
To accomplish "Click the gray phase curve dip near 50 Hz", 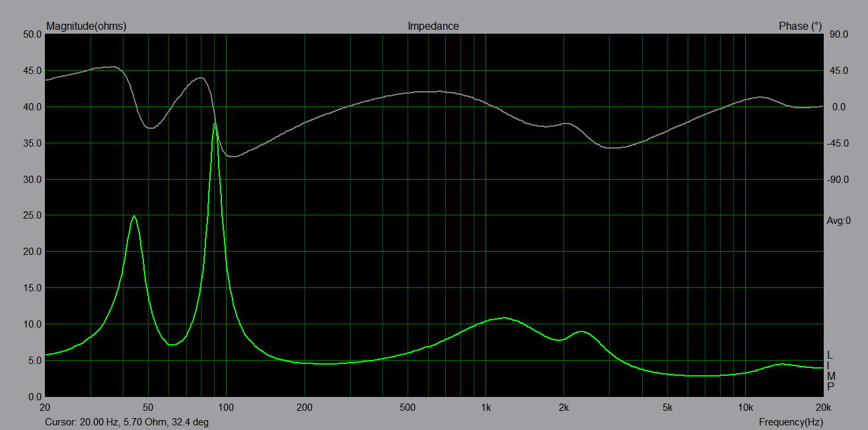I will (x=151, y=127).
